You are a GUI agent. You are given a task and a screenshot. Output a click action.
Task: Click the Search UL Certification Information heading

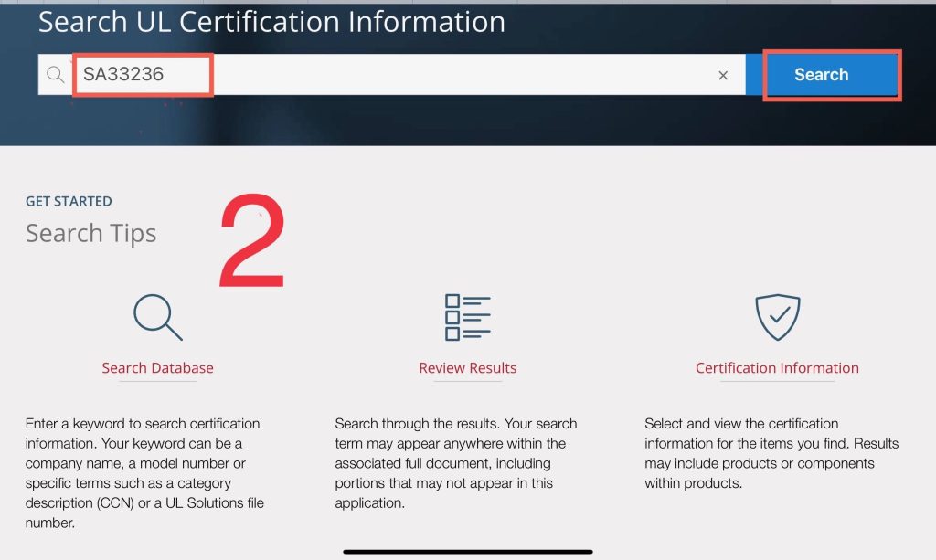271,22
